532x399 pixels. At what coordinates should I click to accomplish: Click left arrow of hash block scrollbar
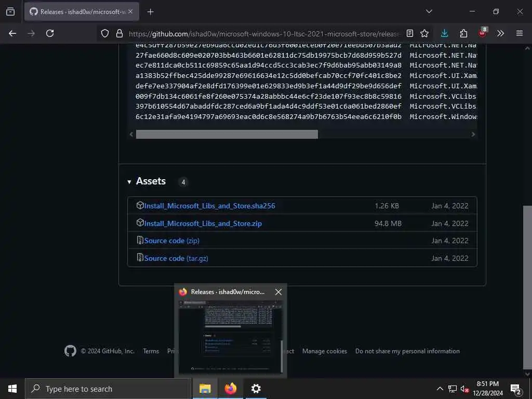pyautogui.click(x=131, y=135)
